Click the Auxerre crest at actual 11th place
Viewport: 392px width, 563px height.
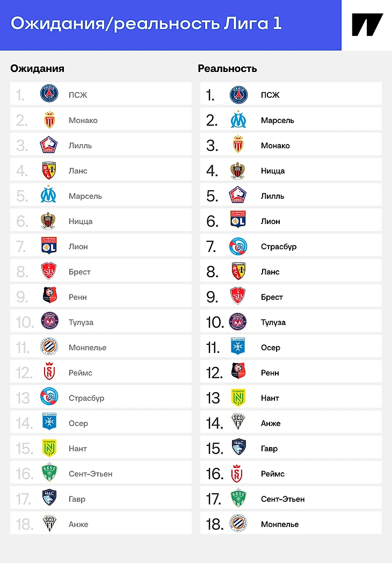(238, 347)
